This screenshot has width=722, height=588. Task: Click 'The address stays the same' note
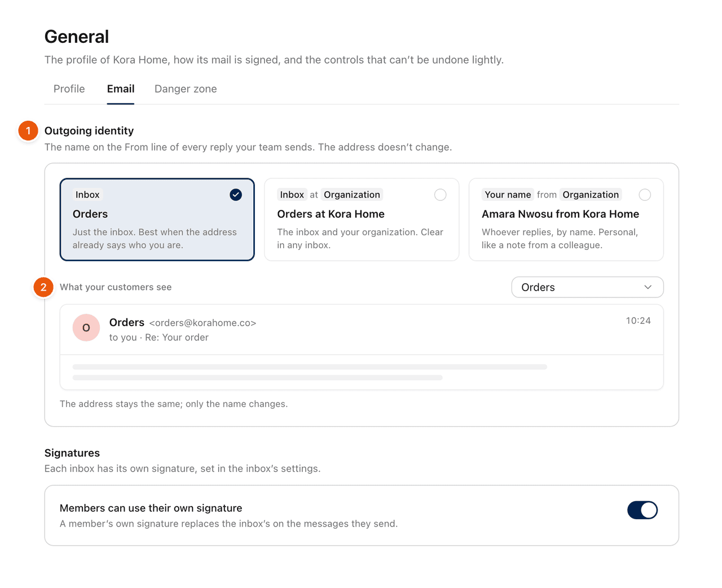(174, 404)
